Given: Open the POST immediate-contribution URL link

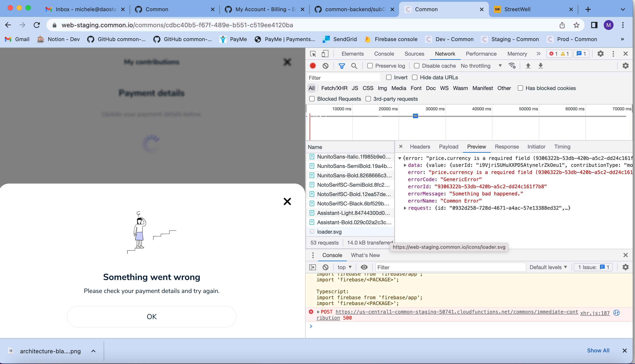Looking at the screenshot, I should coord(456,312).
